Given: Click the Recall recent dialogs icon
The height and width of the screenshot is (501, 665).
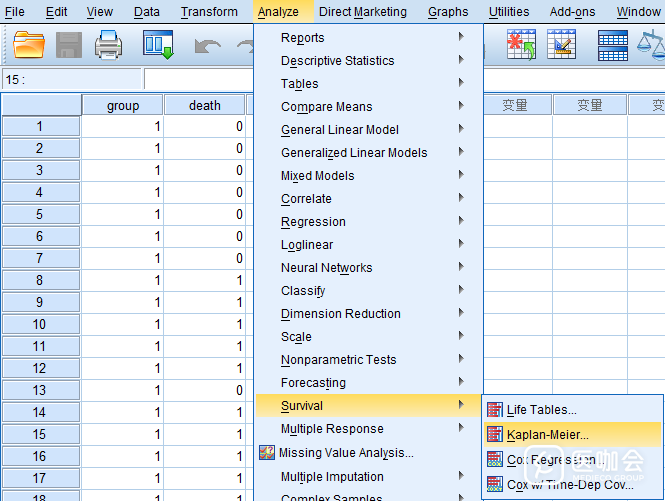Looking at the screenshot, I should [159, 45].
